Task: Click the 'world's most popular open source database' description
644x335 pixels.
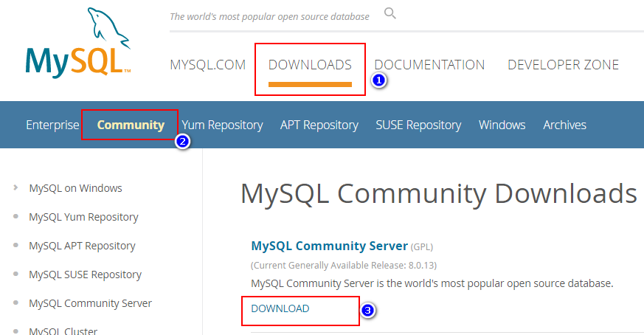Action: [x=432, y=283]
